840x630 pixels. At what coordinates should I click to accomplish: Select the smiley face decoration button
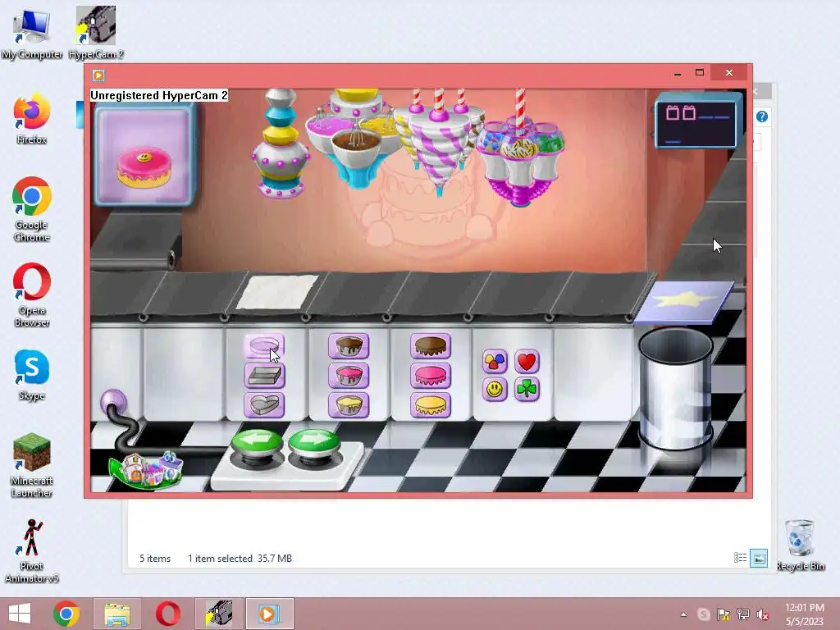click(x=495, y=389)
